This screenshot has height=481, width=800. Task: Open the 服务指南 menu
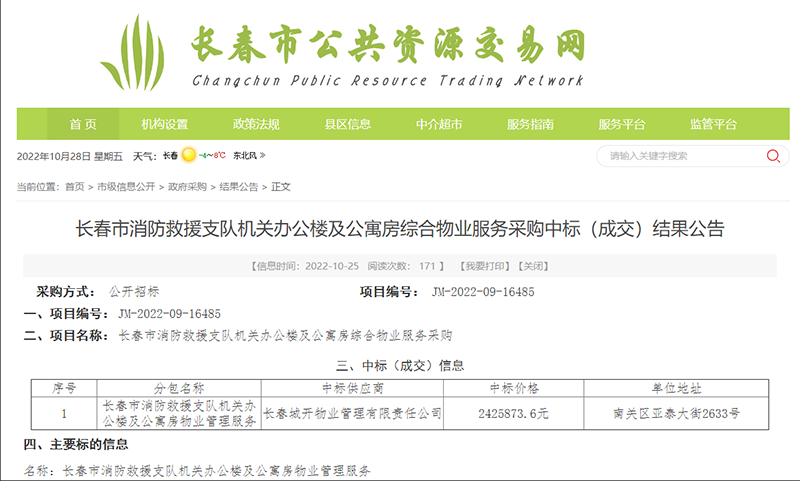tap(530, 124)
